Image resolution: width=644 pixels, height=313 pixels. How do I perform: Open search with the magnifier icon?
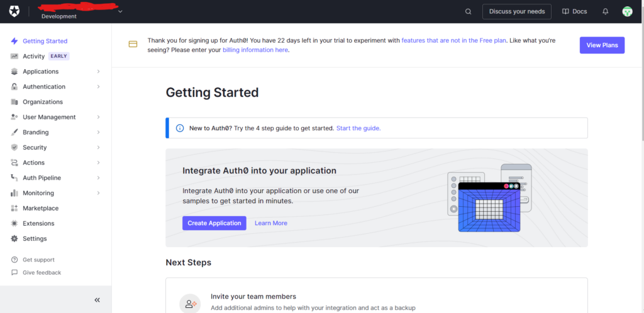pos(468,11)
